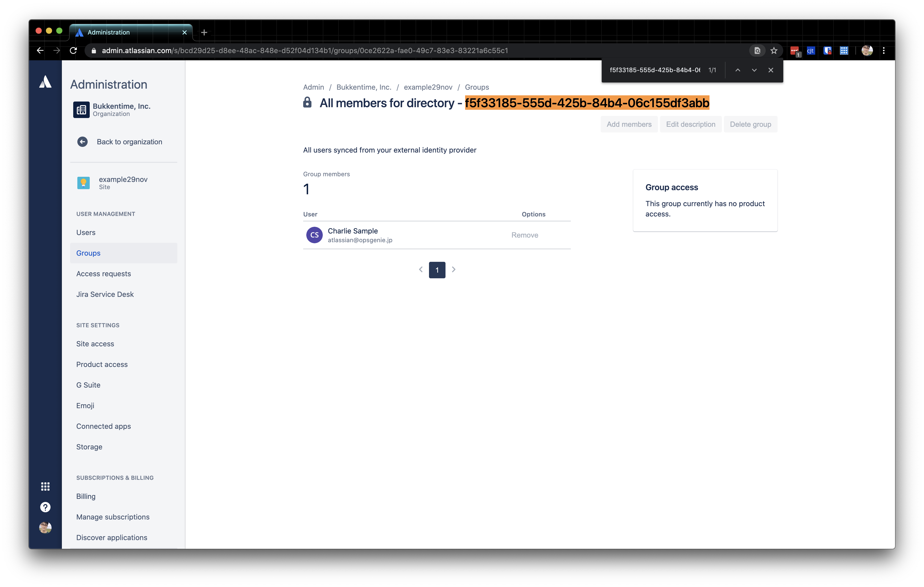Jump to next find result arrow

coord(754,70)
